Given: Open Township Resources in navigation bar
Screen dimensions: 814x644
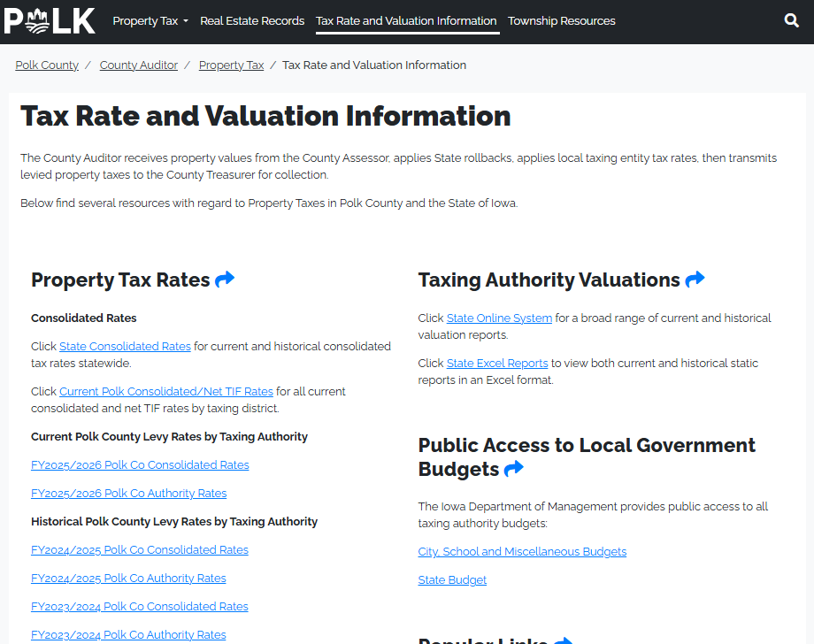Looking at the screenshot, I should [561, 20].
